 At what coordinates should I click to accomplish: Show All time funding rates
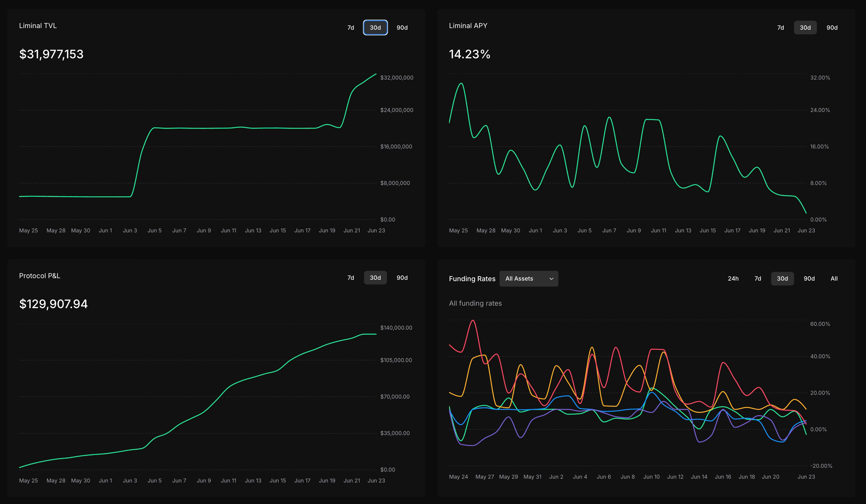point(834,278)
